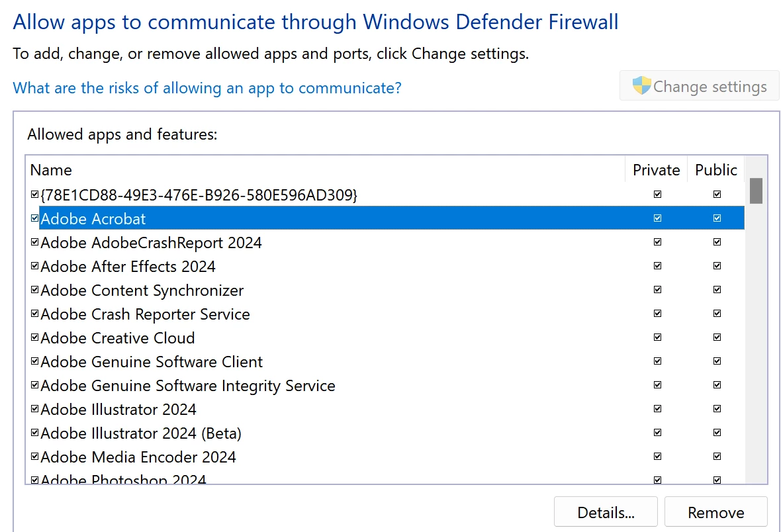Toggle Public checkbox for Genuine Software Integrity Service
Image resolution: width=781 pixels, height=532 pixels.
point(717,385)
